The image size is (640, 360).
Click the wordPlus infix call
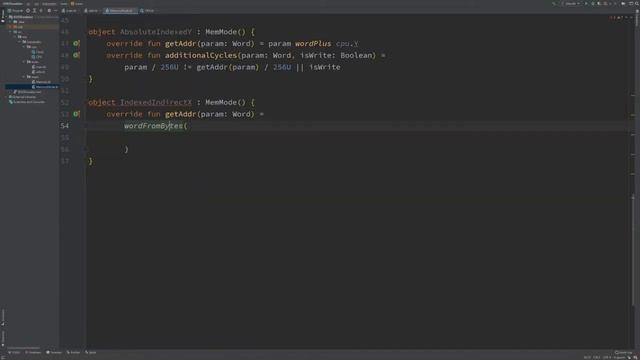pos(313,44)
